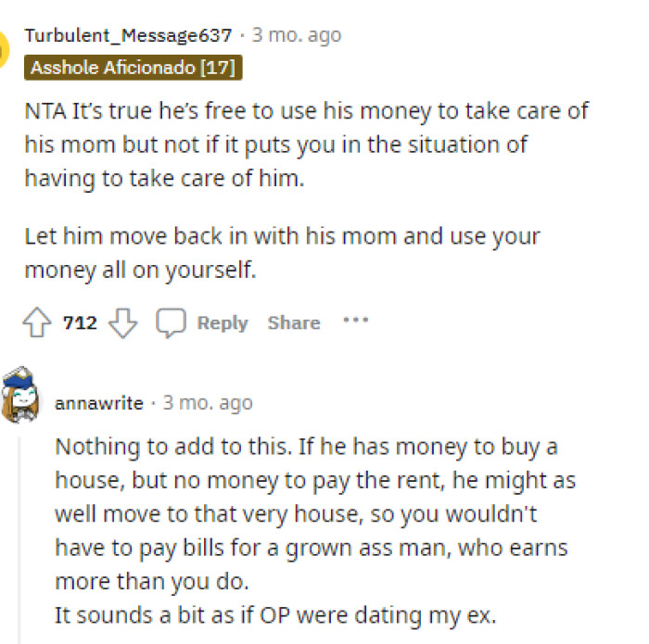Click the 'NTA' verdict starting the comment
Image resolution: width=649 pixels, height=644 pixels.
coord(41,112)
